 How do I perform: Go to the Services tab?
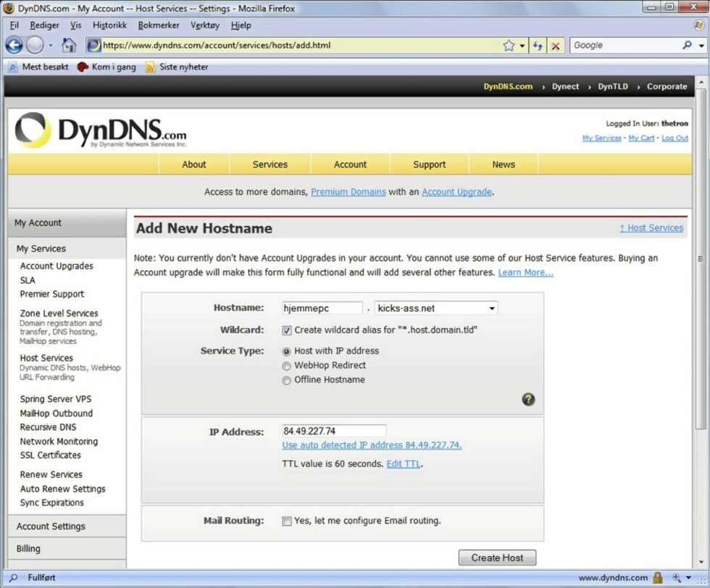[270, 164]
